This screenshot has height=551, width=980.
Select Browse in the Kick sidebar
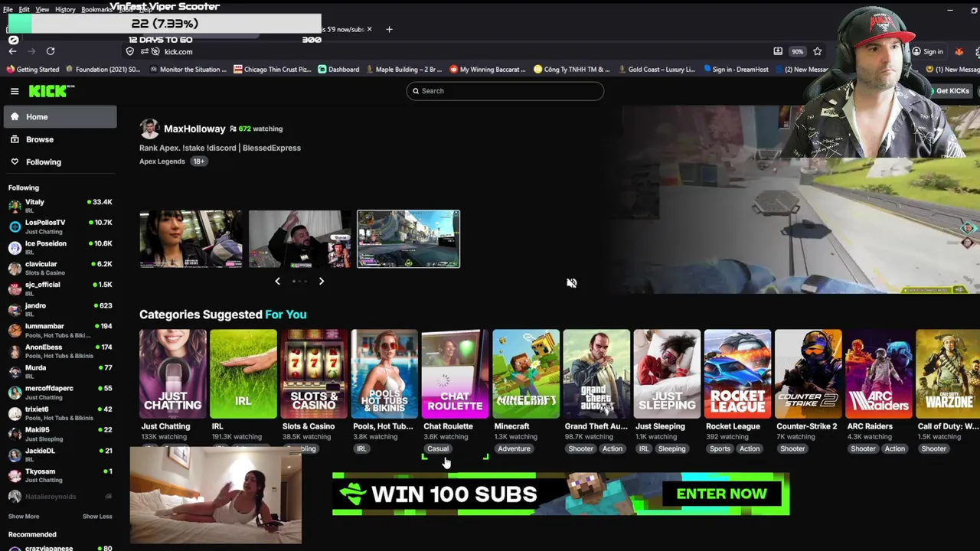[60, 139]
